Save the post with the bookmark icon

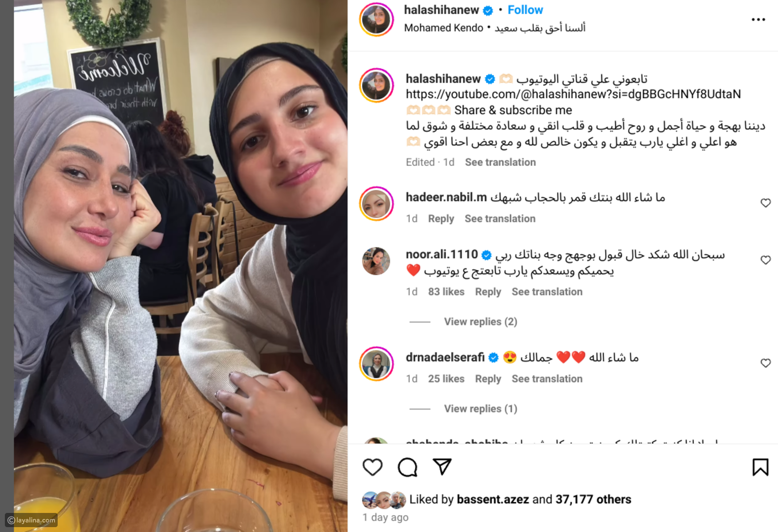click(760, 467)
